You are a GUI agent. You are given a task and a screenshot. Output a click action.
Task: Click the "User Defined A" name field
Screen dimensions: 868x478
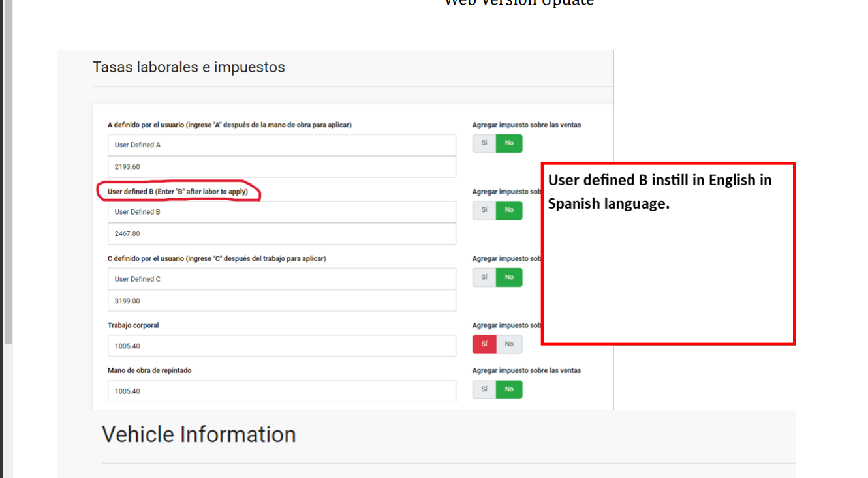[281, 145]
